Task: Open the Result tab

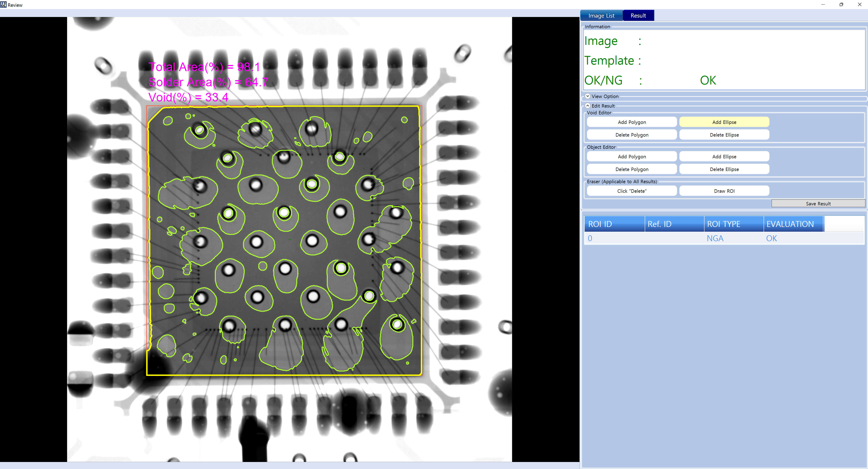Action: pyautogui.click(x=638, y=15)
